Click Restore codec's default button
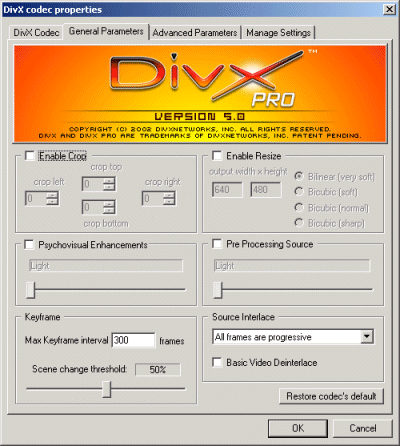Image resolution: width=400 pixels, height=446 pixels. click(x=331, y=396)
